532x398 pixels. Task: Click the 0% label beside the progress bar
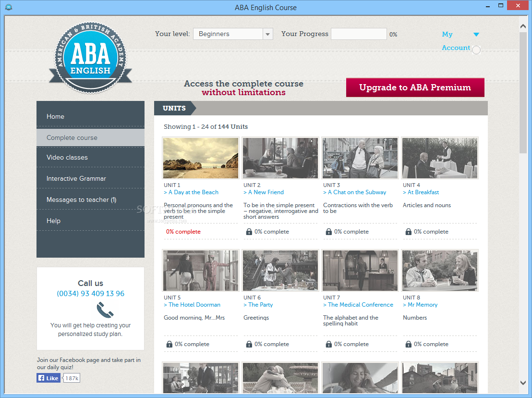(393, 34)
